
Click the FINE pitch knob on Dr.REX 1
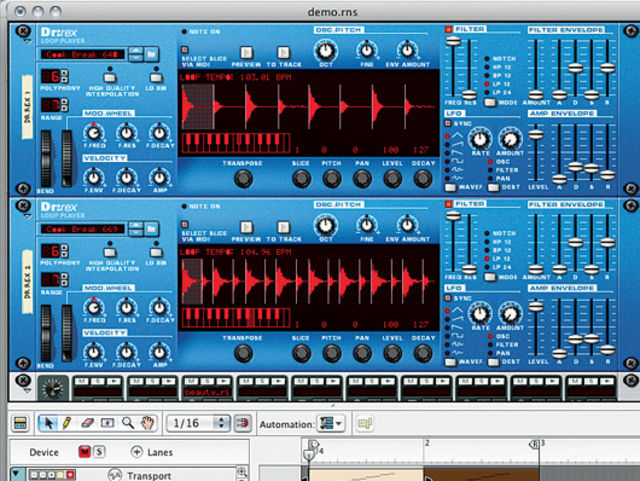coord(367,50)
